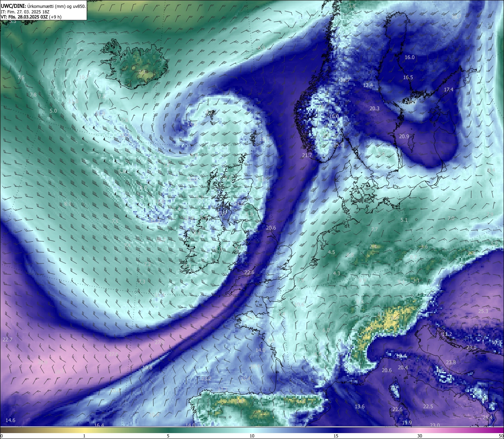
Task: Click the 7.6 value on the map
Action: (x=21, y=77)
